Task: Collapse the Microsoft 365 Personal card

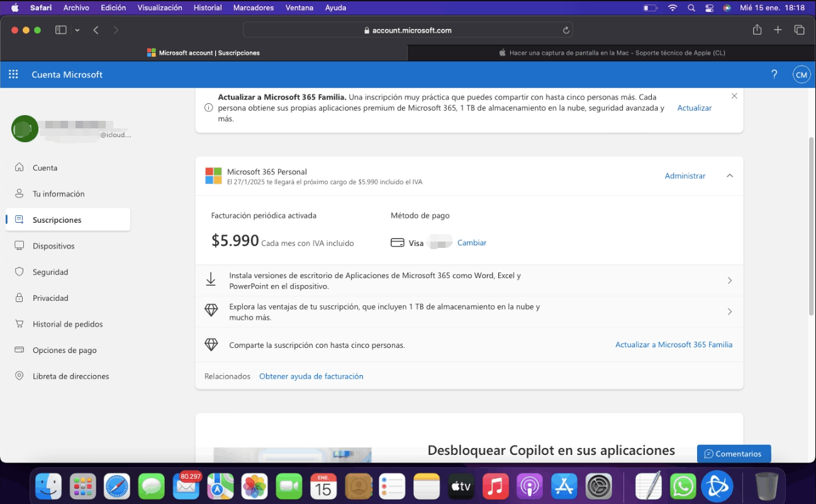Action: coord(730,176)
